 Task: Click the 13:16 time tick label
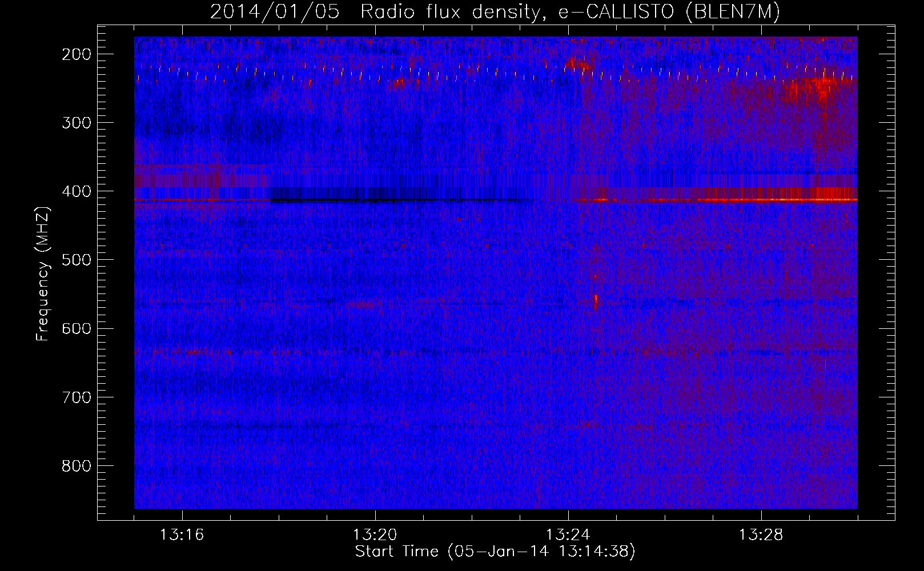pos(182,535)
